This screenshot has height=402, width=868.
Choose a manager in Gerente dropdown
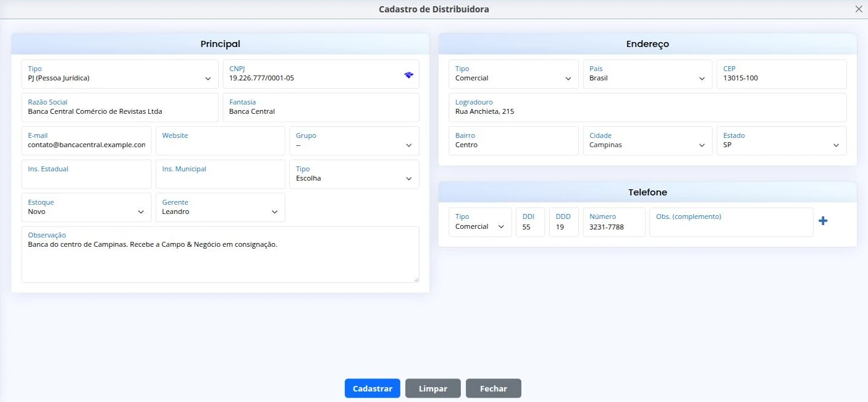221,208
